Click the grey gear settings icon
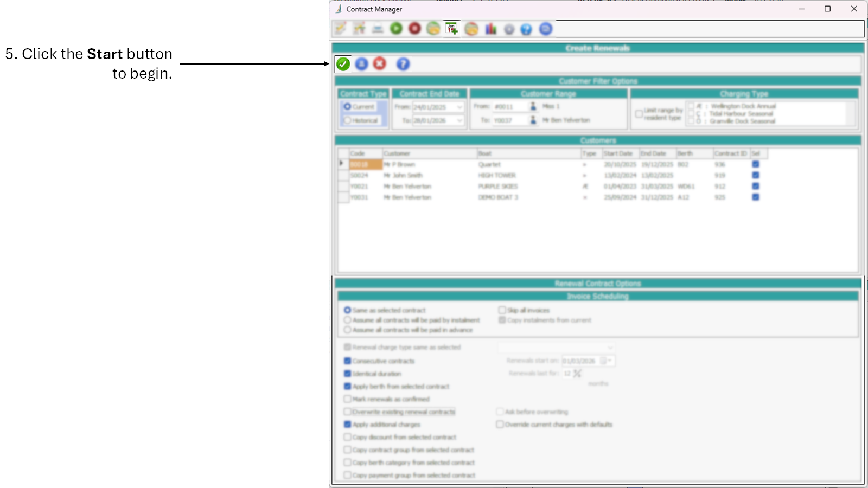 click(509, 29)
